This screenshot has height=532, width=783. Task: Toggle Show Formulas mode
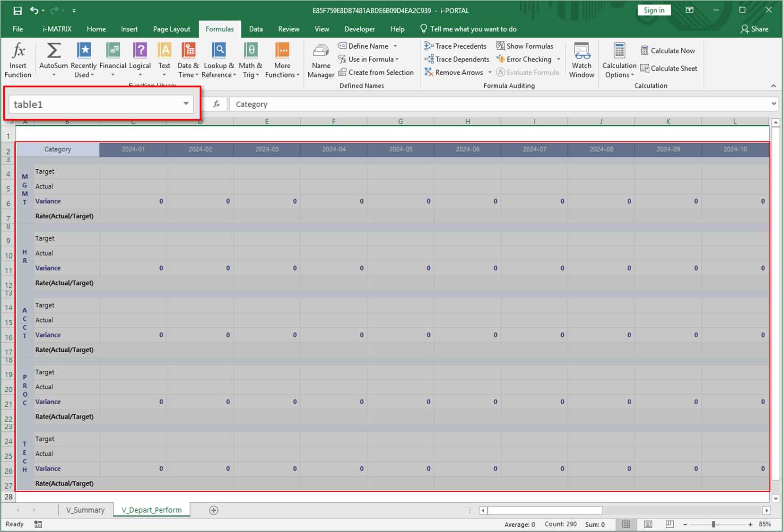[x=525, y=46]
